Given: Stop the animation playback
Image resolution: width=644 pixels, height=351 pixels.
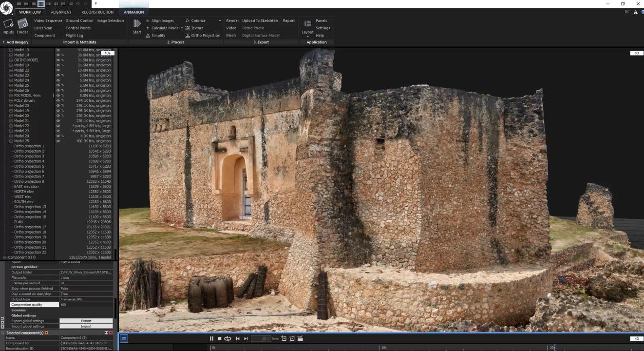Looking at the screenshot, I should 219,338.
